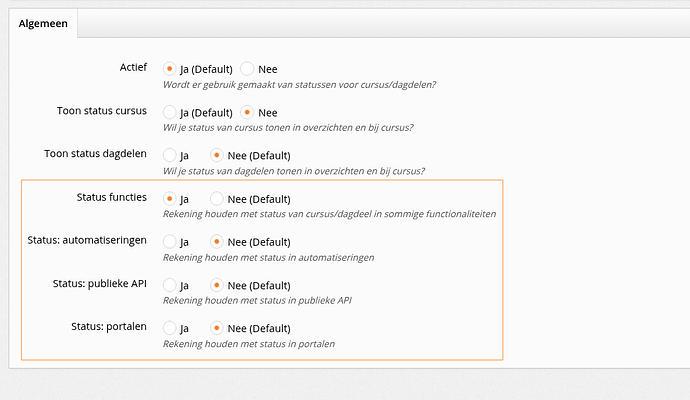Image resolution: width=690 pixels, height=400 pixels.
Task: Switch to the Algemeen tab
Action: (43, 23)
